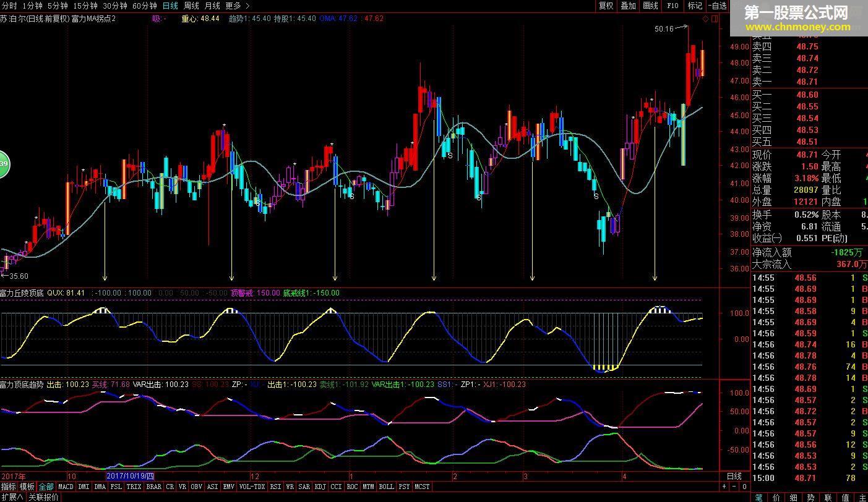This screenshot has height=502, width=868.
Task: Switch to 周线 weekly chart
Action: (x=191, y=6)
